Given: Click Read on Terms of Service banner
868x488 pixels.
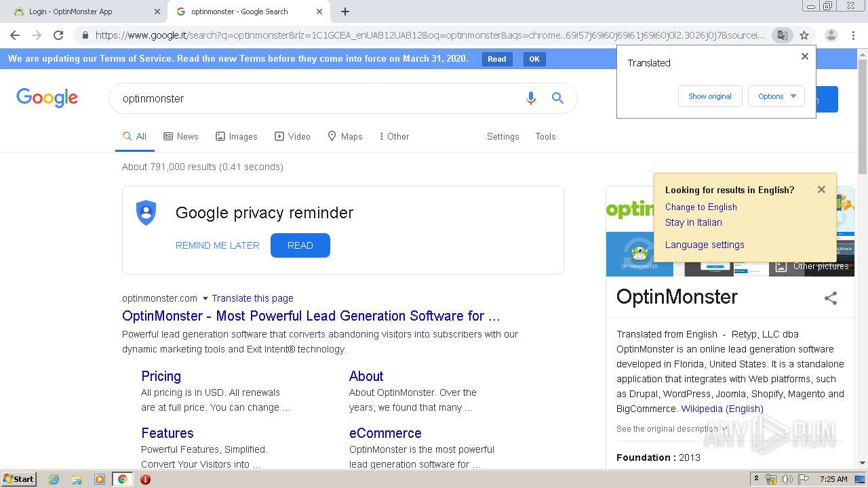Looking at the screenshot, I should point(497,59).
